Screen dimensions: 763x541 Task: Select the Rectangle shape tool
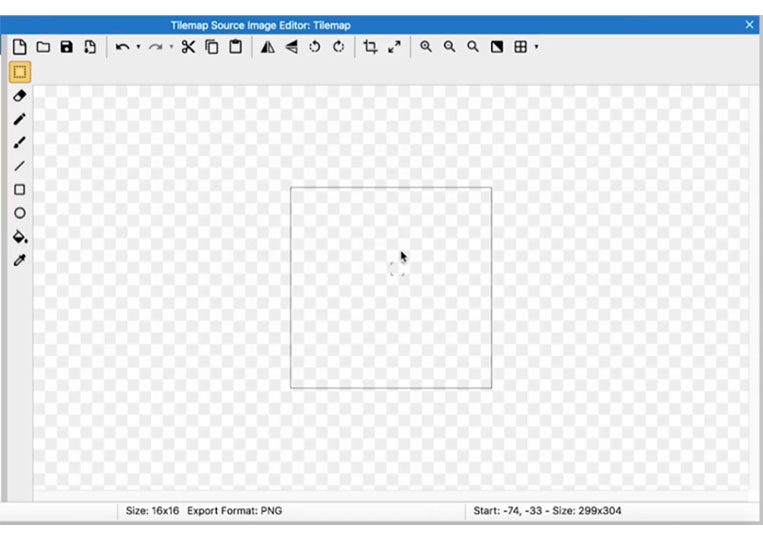19,189
